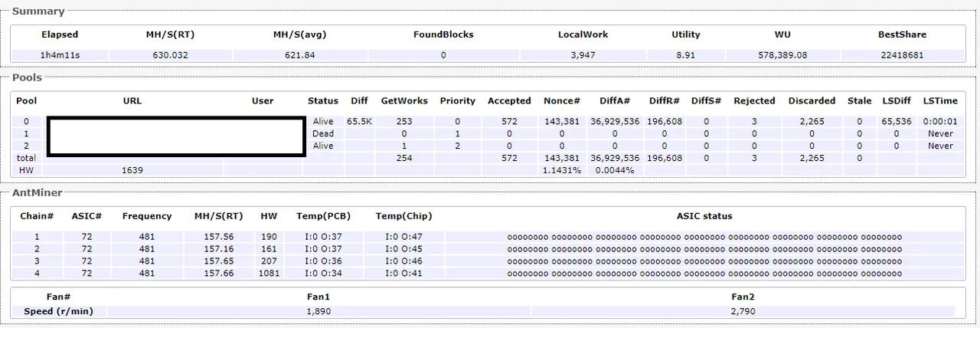The image size is (980, 351).
Task: Click the Frequency column header
Action: click(147, 216)
